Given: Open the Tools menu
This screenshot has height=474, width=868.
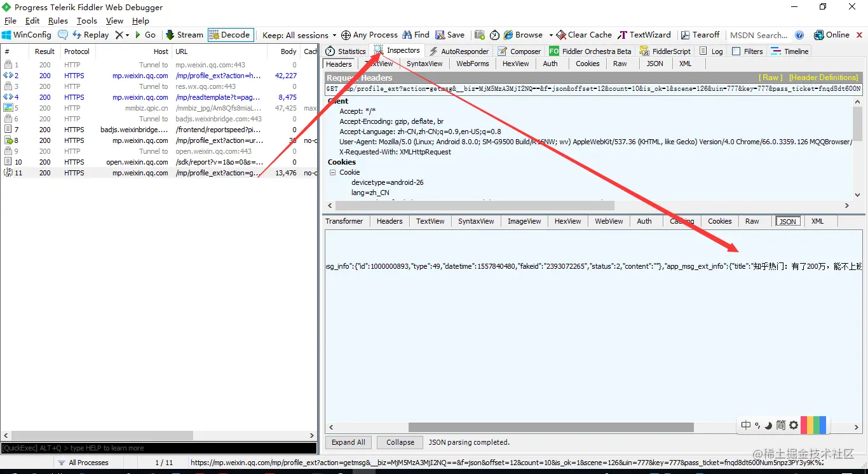Looking at the screenshot, I should point(87,21).
